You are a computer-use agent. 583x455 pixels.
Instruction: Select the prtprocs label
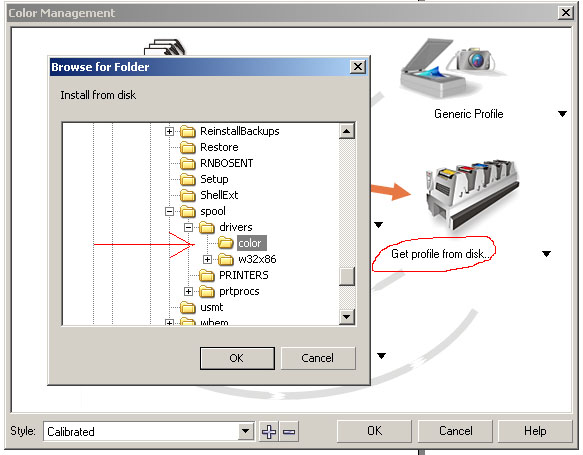click(x=239, y=291)
